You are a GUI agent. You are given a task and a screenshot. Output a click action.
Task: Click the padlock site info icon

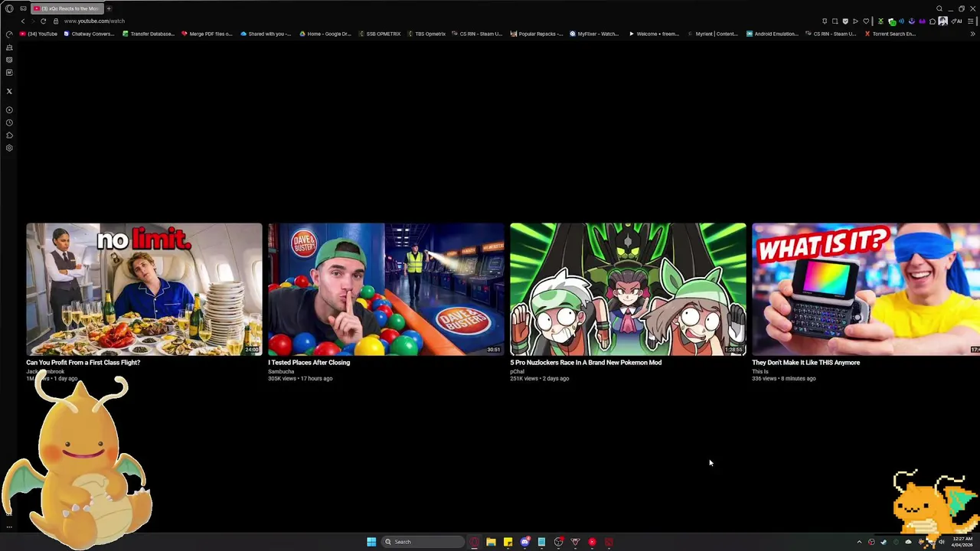coord(55,21)
